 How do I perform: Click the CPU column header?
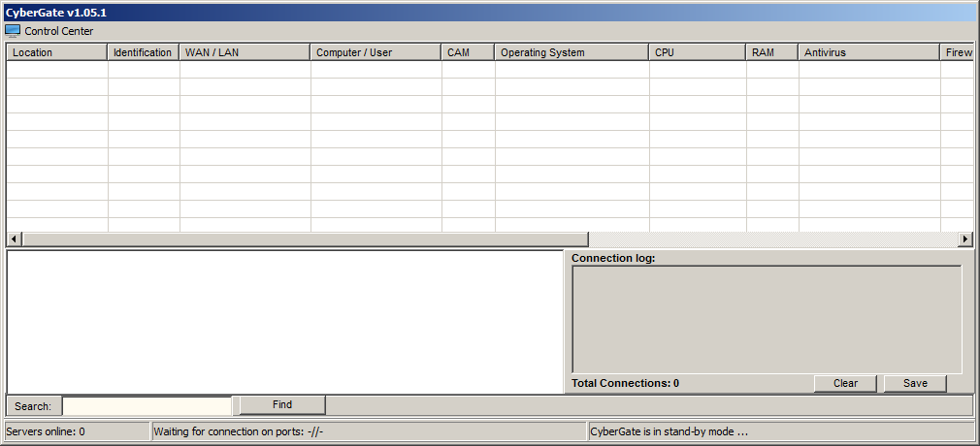point(697,52)
